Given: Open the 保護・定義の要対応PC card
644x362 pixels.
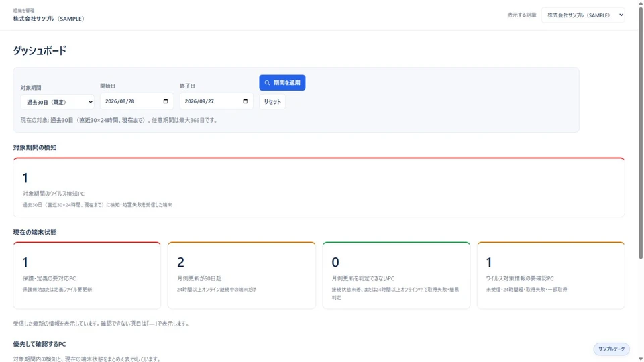Looking at the screenshot, I should (87, 276).
